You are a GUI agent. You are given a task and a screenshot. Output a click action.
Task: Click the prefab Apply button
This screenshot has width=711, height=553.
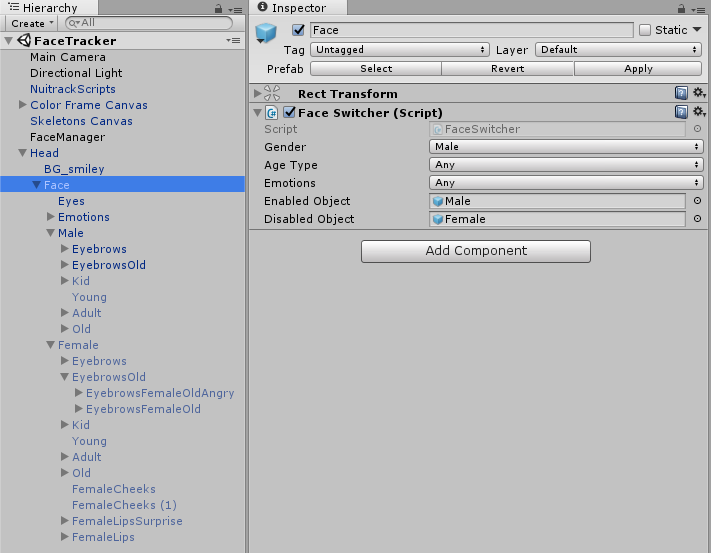638,68
